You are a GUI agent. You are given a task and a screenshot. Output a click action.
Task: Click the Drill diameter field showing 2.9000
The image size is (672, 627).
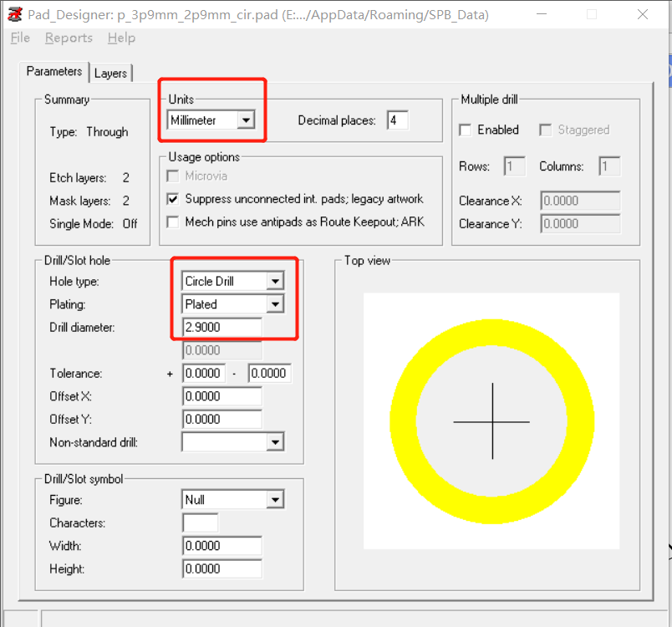(x=222, y=328)
